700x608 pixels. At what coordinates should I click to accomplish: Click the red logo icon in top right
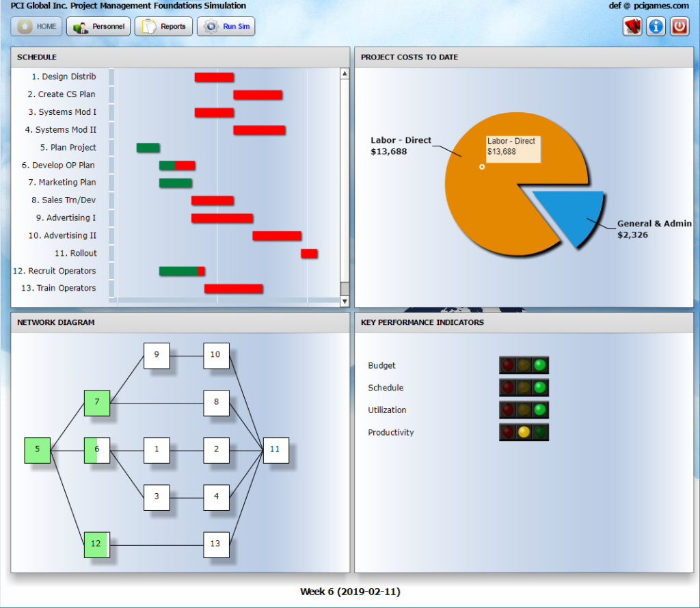[x=632, y=27]
